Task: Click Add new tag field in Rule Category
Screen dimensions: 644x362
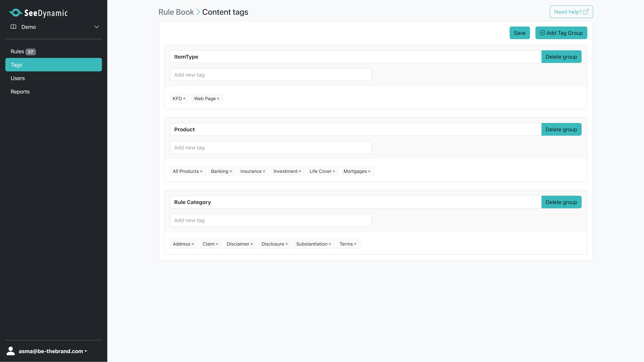Action: point(270,220)
